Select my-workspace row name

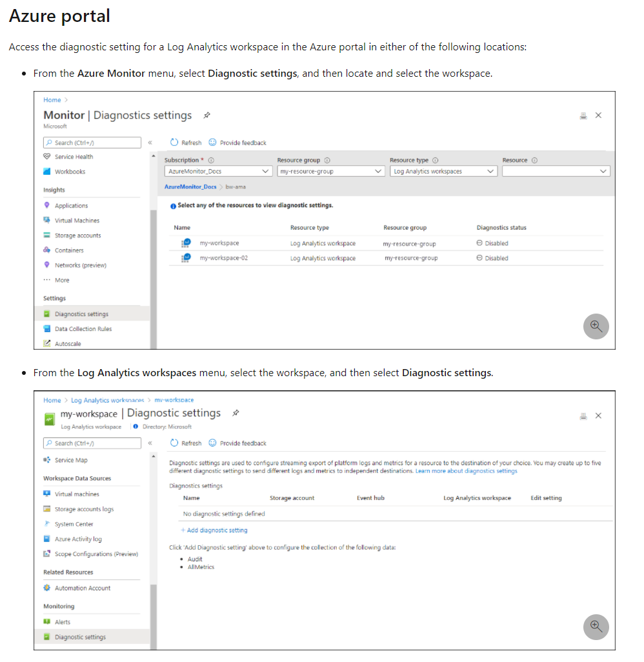[x=219, y=243]
